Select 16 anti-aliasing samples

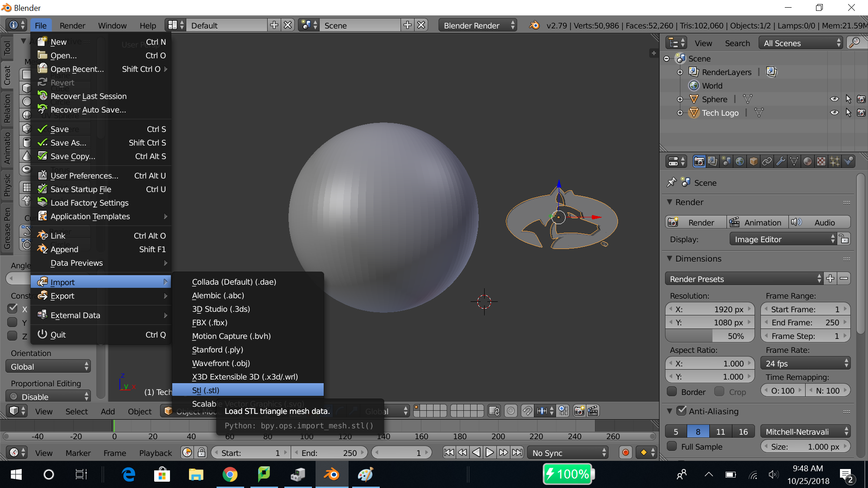point(743,432)
